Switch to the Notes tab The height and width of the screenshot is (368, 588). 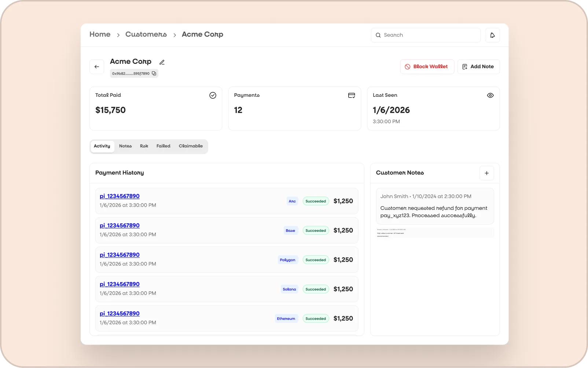coord(125,146)
